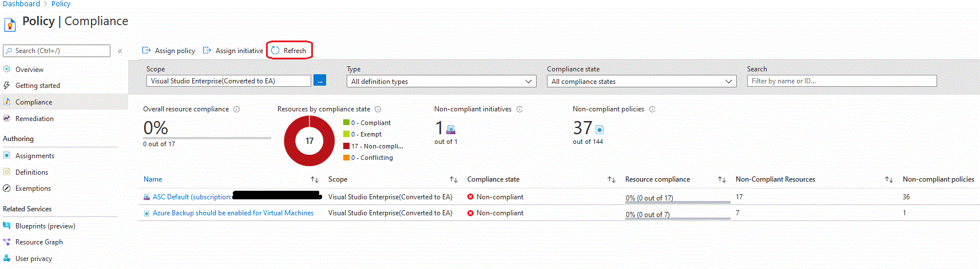Click the Definitions sidebar icon
This screenshot has height=269, width=980.
[x=7, y=172]
